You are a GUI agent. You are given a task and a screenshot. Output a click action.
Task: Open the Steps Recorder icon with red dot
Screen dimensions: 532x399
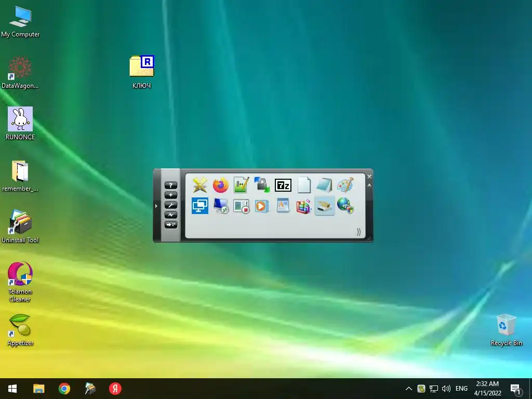click(x=241, y=206)
